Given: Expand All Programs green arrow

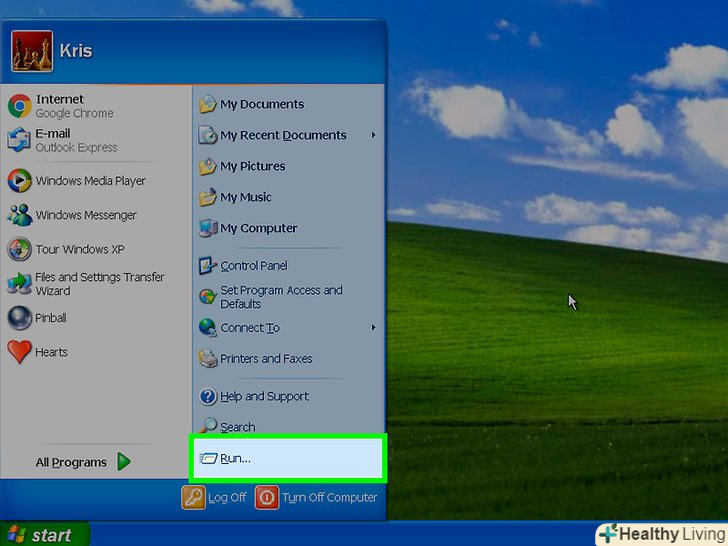Looking at the screenshot, I should 124,462.
